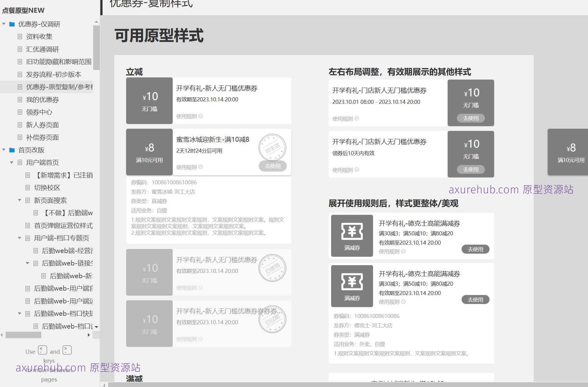Open the 【新增需求】已注销 page
The width and height of the screenshot is (588, 387).
[x=63, y=175]
